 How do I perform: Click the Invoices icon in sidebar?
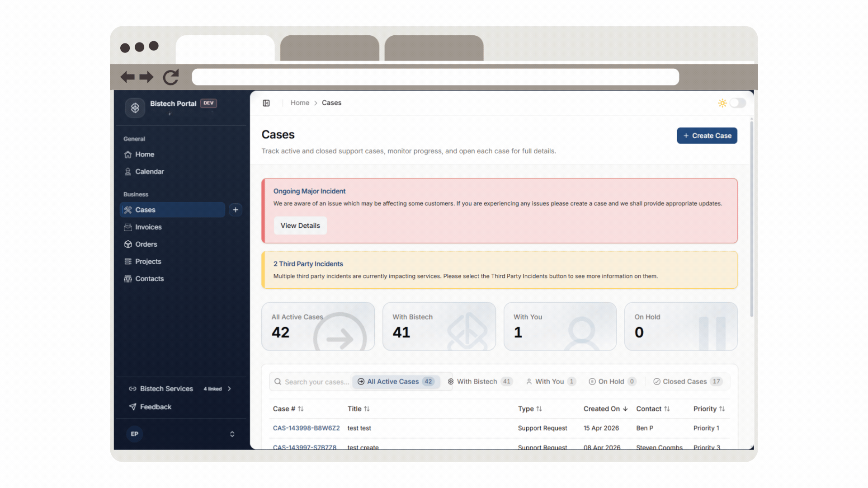128,227
